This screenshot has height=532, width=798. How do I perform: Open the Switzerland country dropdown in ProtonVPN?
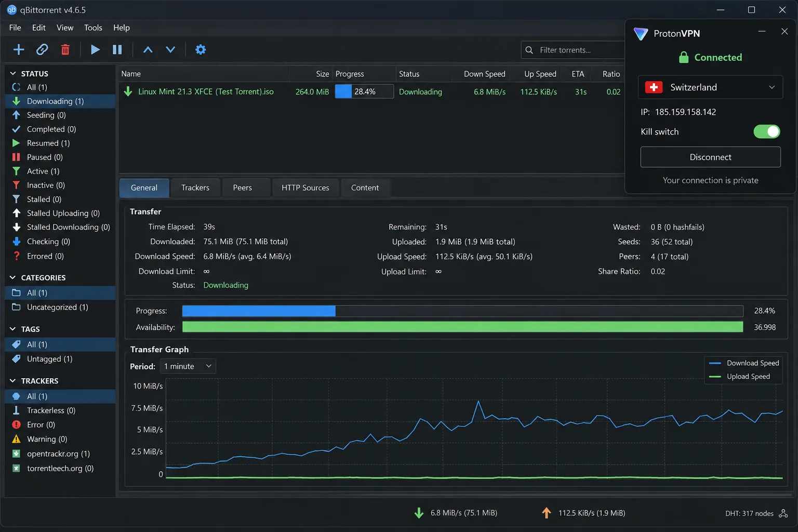710,87
